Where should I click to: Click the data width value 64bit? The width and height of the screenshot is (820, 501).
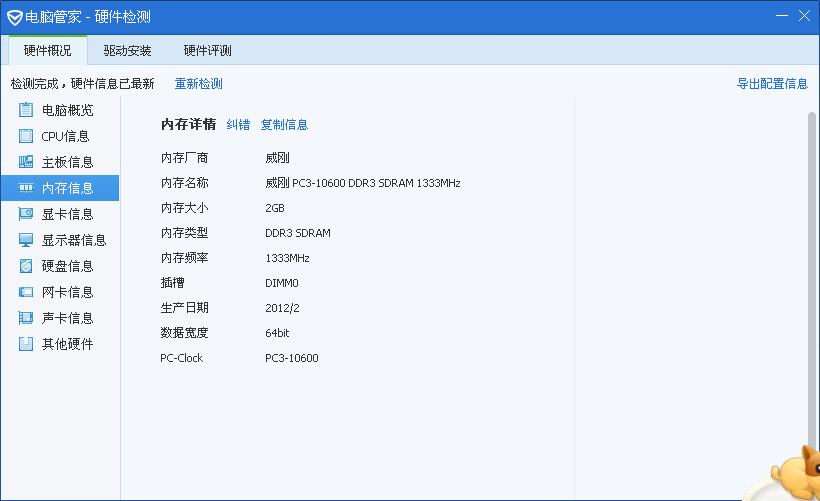coord(277,333)
